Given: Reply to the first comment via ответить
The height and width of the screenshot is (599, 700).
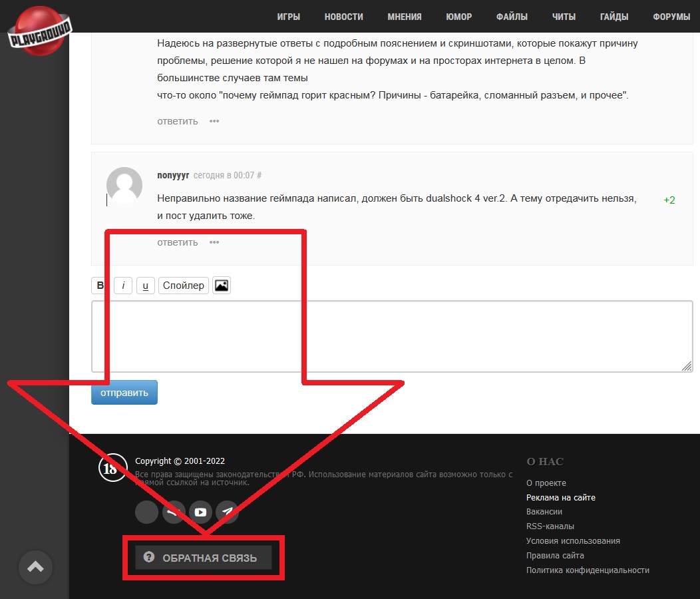Looking at the screenshot, I should tap(177, 121).
